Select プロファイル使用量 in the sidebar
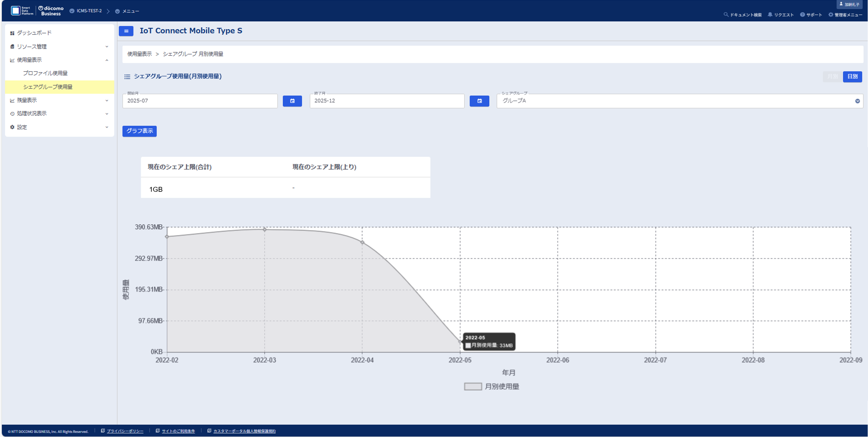868x437 pixels. (x=45, y=73)
